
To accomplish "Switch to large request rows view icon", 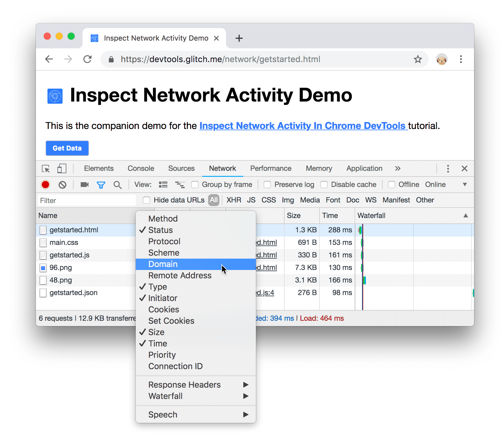I will pyautogui.click(x=163, y=184).
